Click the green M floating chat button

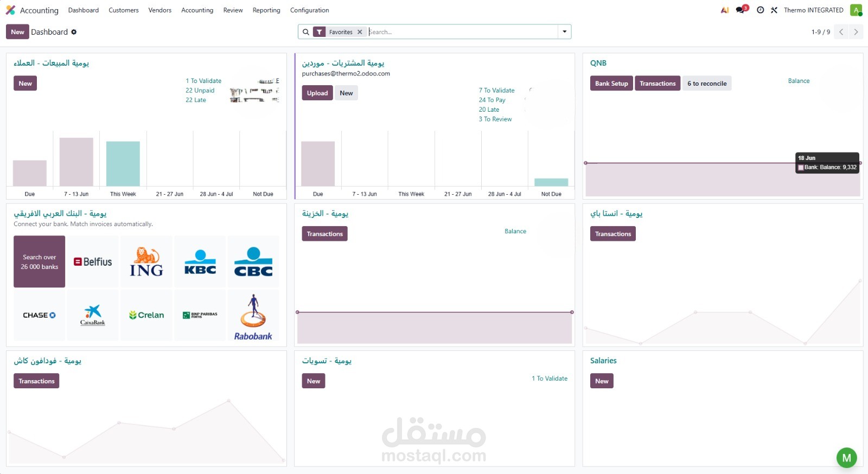tap(847, 458)
